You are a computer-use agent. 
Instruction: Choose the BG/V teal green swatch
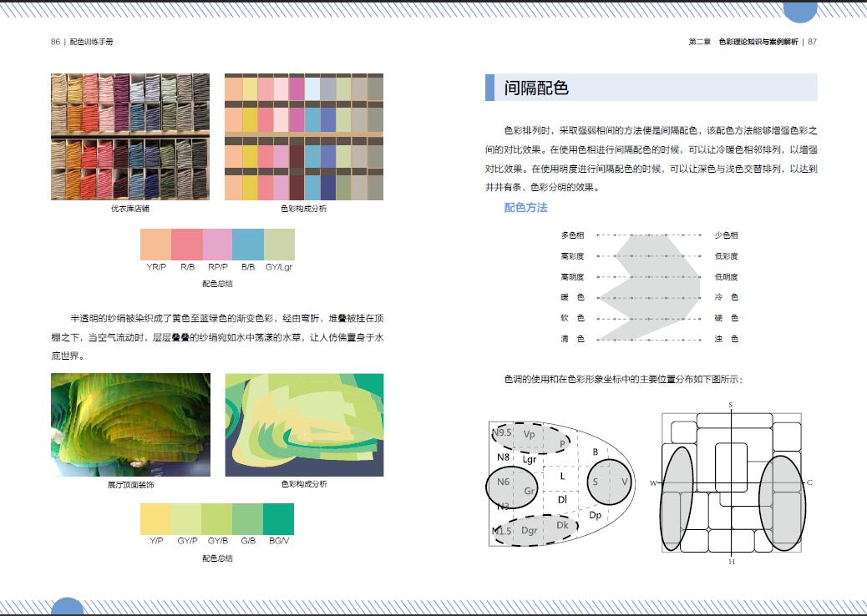point(279,519)
